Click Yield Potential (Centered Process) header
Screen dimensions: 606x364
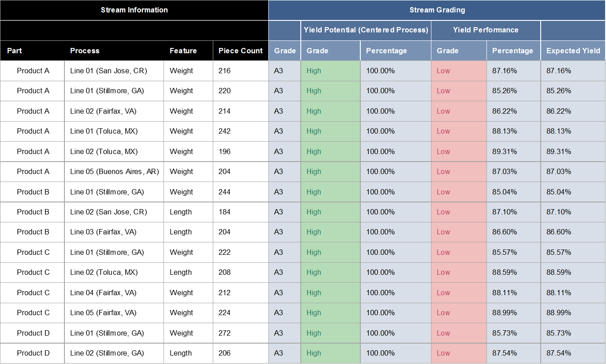coord(366,30)
